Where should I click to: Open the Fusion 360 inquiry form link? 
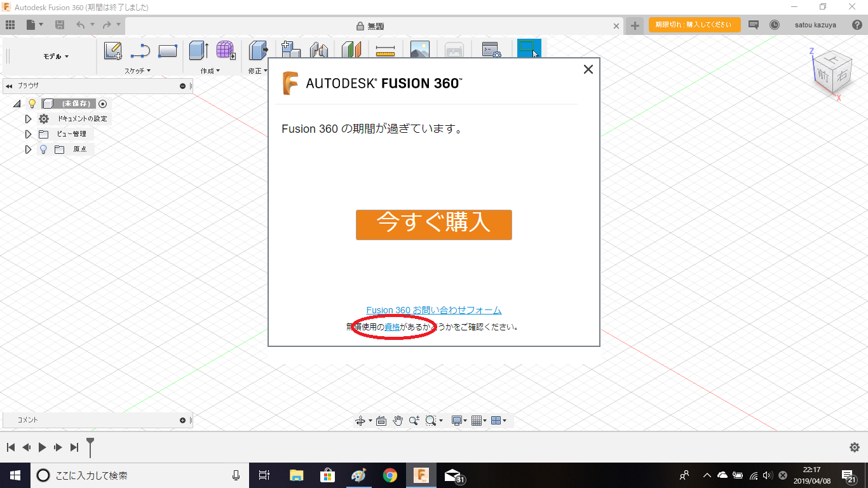[x=434, y=310]
